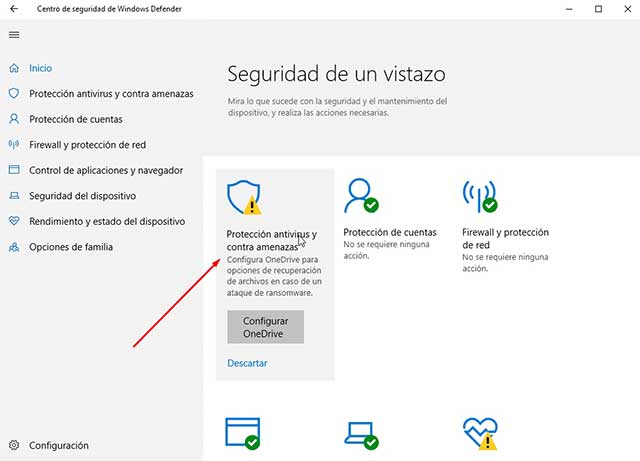The height and width of the screenshot is (461, 640).
Task: Click the heart icon for Rendimiento y estado
Action: 14,221
